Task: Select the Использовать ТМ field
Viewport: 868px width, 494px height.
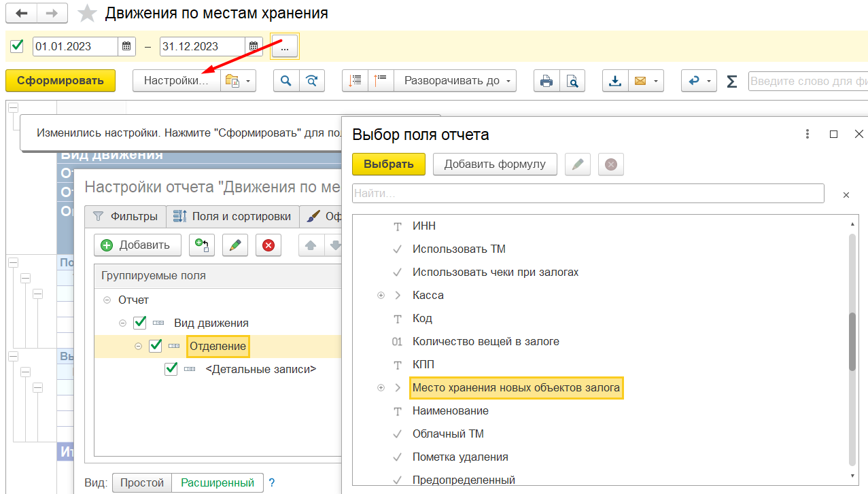Action: 459,249
